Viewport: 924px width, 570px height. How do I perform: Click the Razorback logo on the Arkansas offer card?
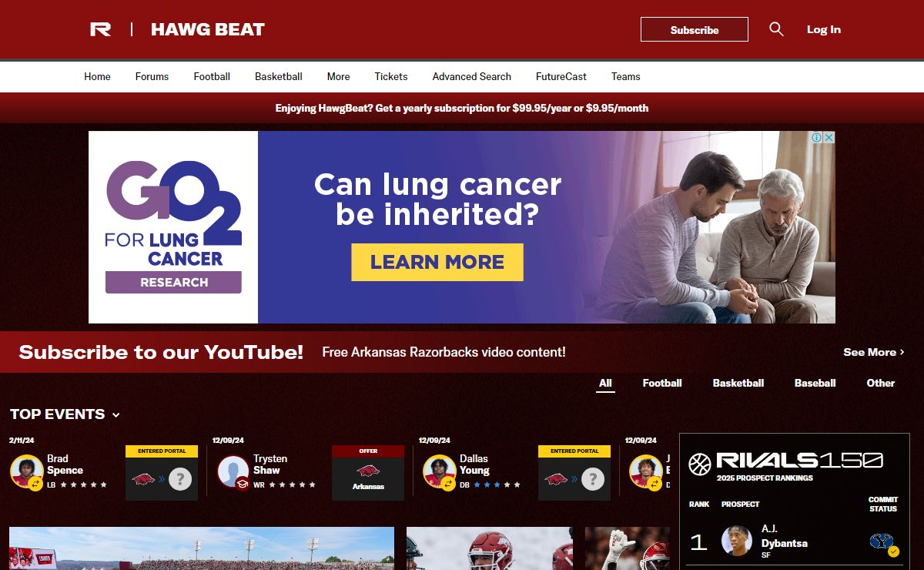point(368,471)
